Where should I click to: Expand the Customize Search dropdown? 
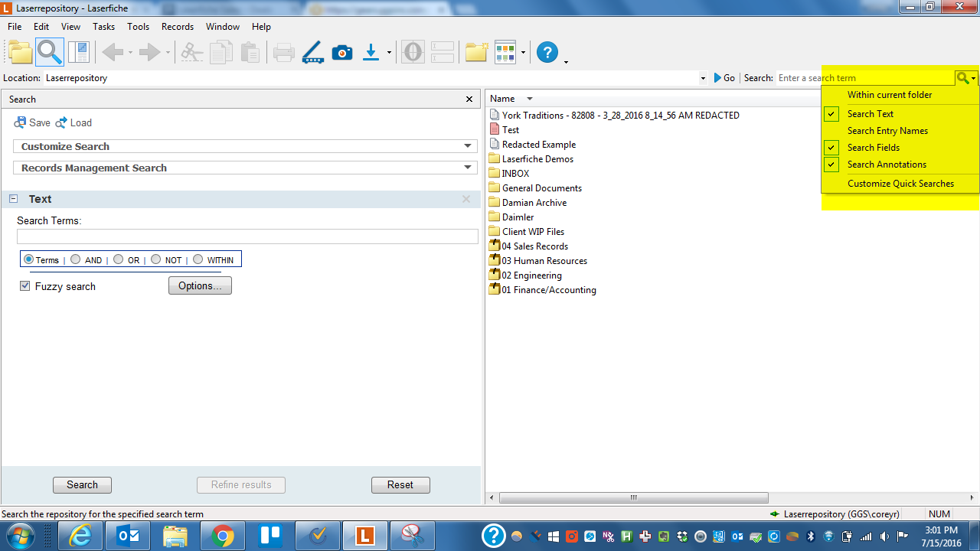tap(468, 146)
